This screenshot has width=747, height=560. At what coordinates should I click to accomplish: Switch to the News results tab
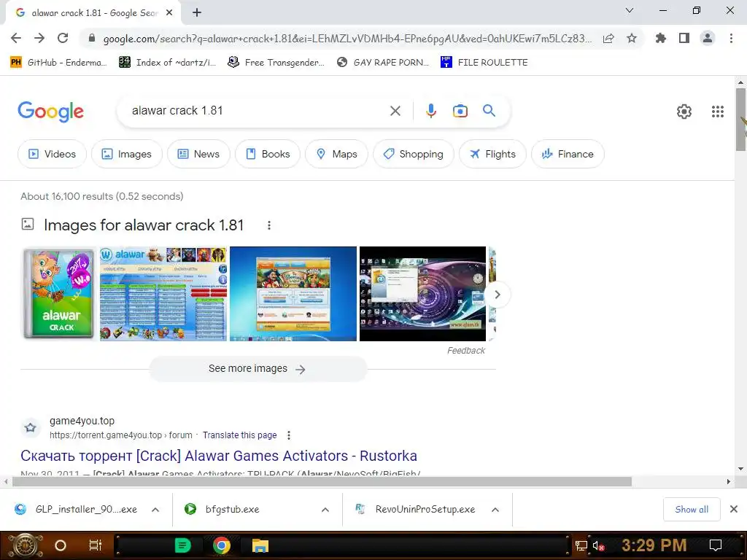click(198, 154)
